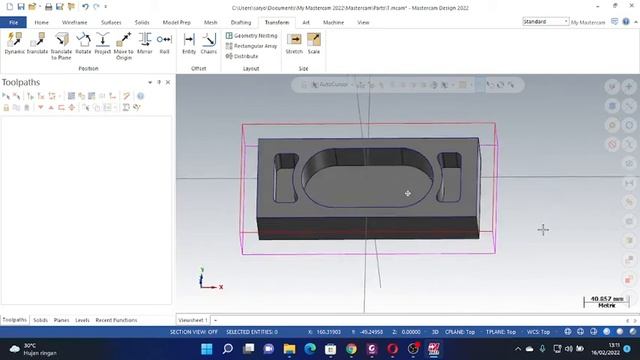Click Toolpaths manager help icon
The height and width of the screenshot is (360, 640).
tap(140, 96)
